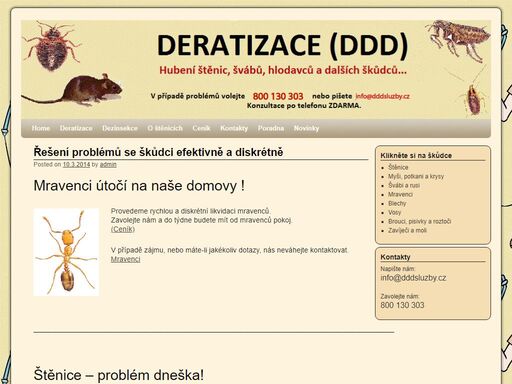Click the sidebar email info@dddsluzby.cz
This screenshot has width=512, height=384.
[413, 278]
